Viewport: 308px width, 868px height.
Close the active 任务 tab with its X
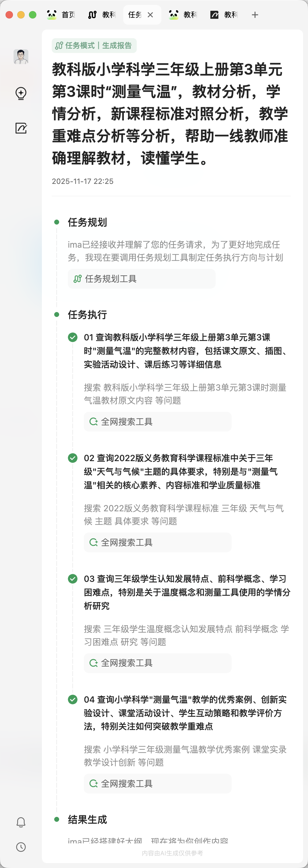151,14
